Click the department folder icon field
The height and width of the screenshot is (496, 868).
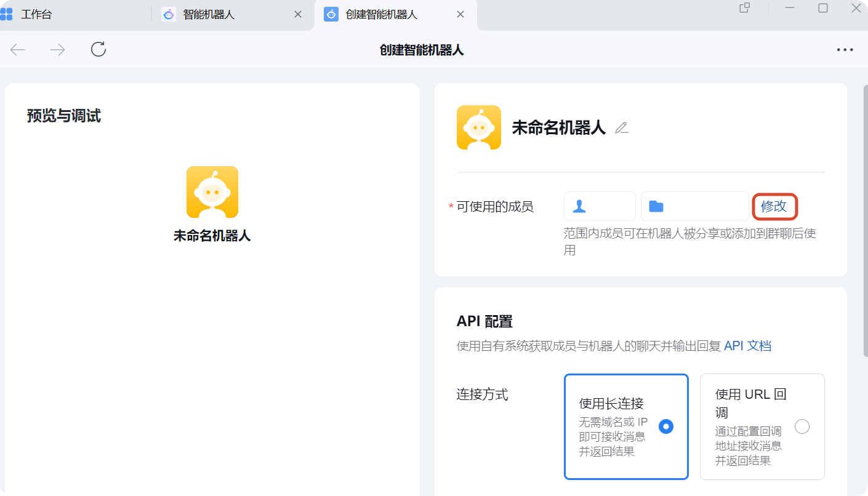click(695, 206)
